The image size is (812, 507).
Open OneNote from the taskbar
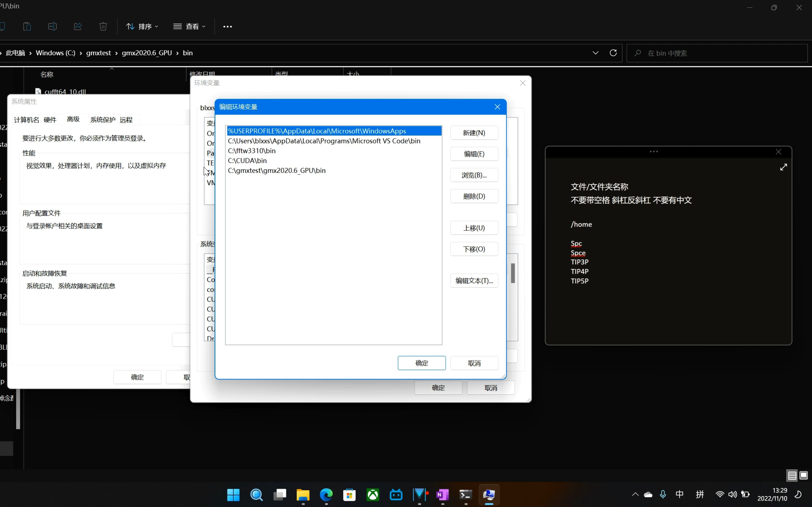(443, 495)
